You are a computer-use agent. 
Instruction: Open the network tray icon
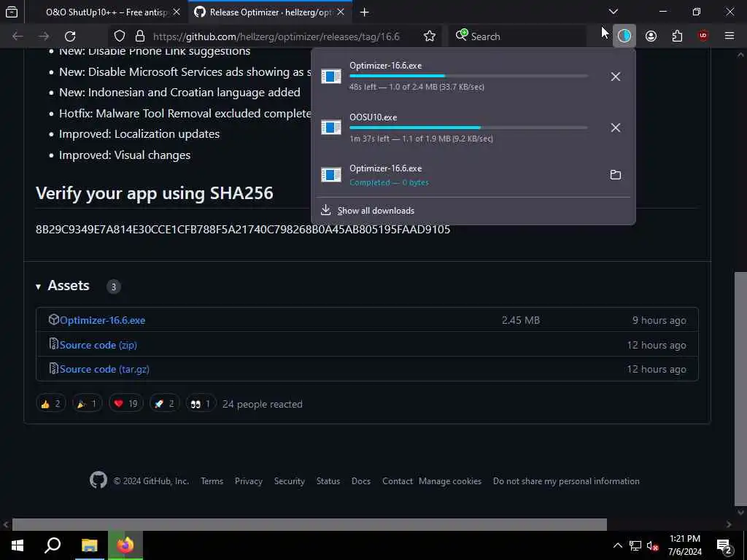click(x=635, y=545)
